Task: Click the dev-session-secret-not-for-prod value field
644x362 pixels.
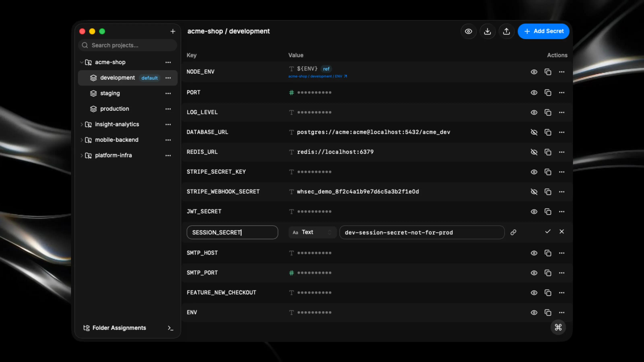Action: point(422,232)
